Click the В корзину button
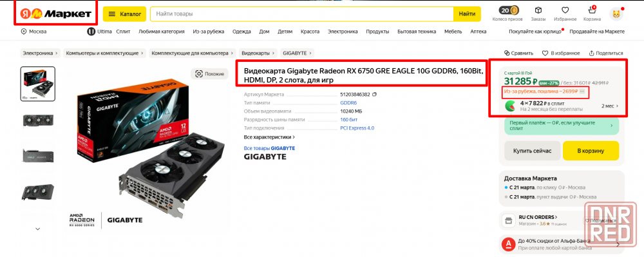 [x=591, y=151]
